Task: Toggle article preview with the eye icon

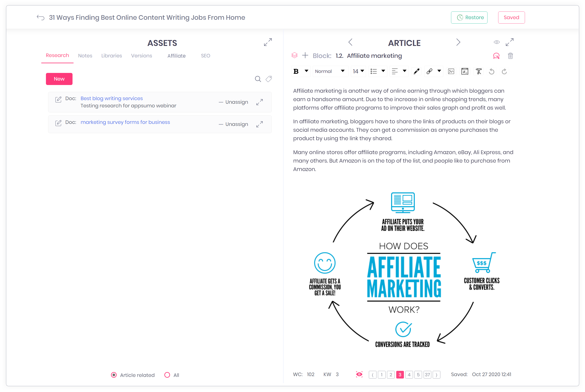Action: coord(497,42)
